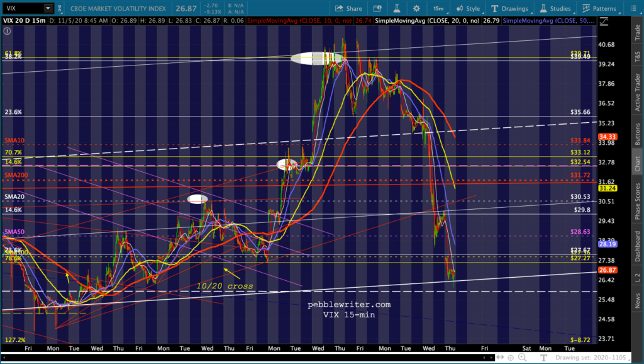Click the crosshair target icon at bottom
The image size is (644, 364).
[x=511, y=358]
